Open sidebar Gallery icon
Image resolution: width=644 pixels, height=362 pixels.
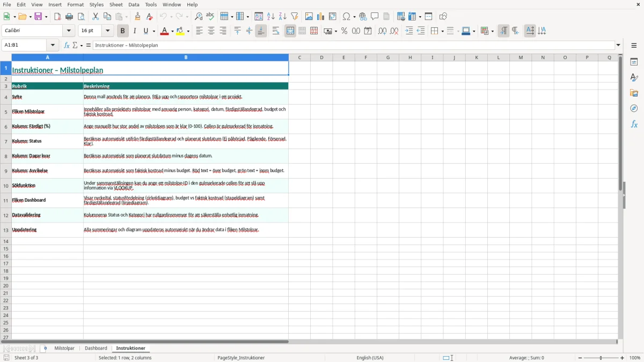point(634,93)
